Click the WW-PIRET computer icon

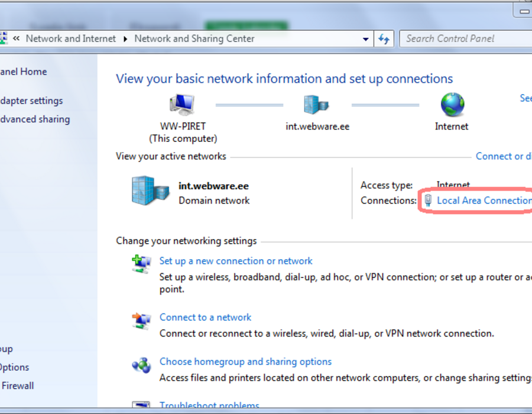pyautogui.click(x=182, y=105)
